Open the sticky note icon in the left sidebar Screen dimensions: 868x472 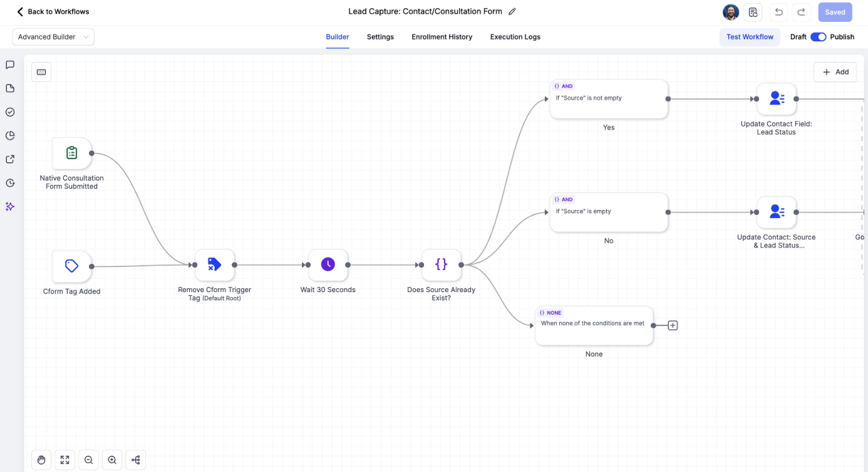[10, 88]
